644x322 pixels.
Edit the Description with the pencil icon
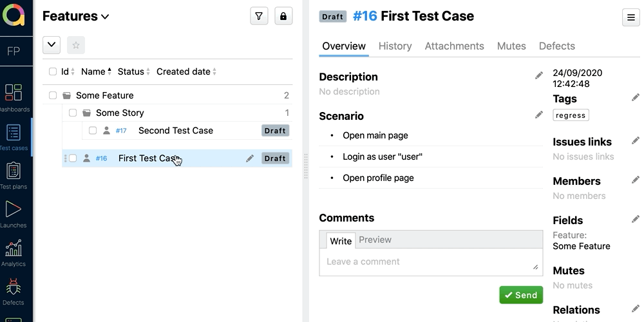click(539, 76)
